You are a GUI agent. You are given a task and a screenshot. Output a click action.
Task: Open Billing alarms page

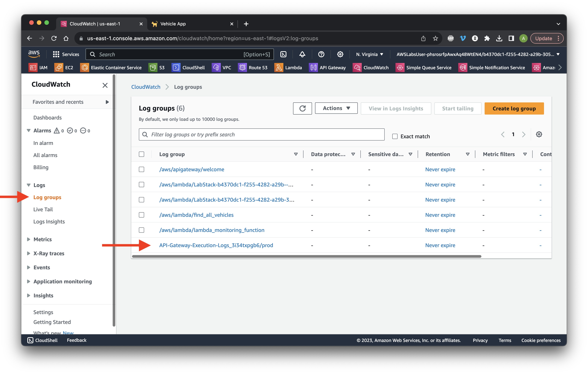pos(41,167)
